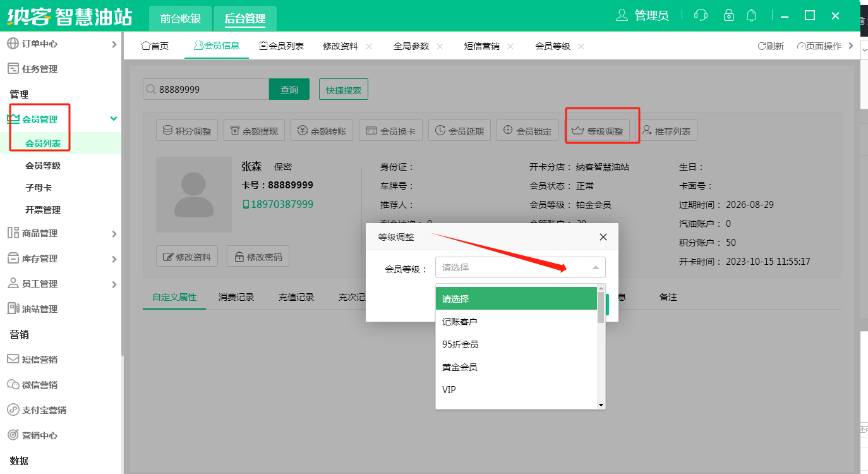The image size is (868, 474).
Task: Click the lock screen icon
Action: pyautogui.click(x=729, y=16)
